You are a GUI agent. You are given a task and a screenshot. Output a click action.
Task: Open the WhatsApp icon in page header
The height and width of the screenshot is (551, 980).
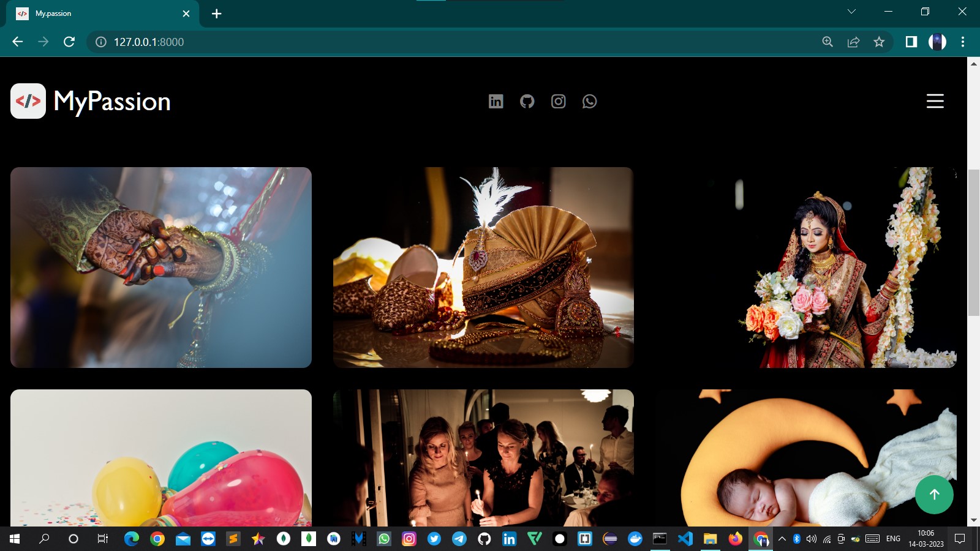pos(590,101)
